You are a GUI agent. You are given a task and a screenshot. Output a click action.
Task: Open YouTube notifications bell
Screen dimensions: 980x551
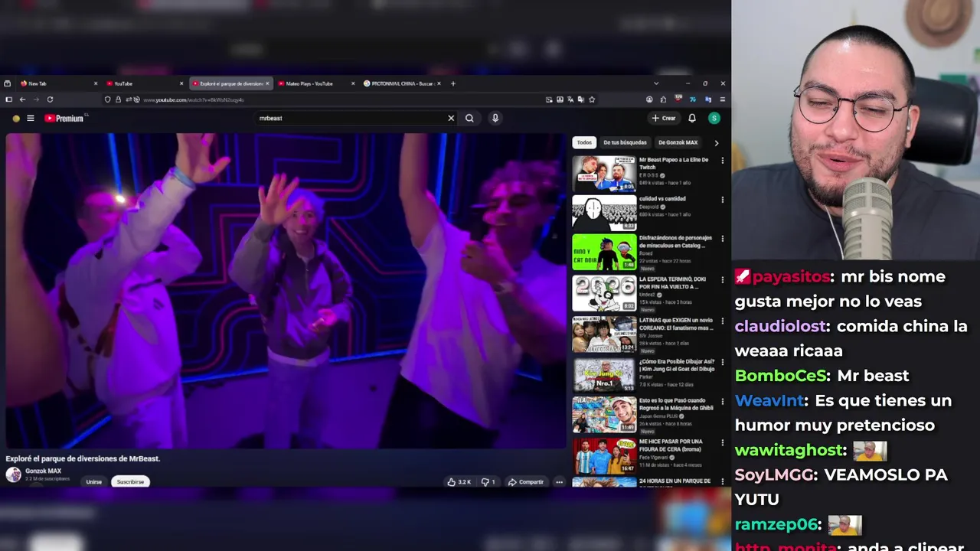[692, 119]
